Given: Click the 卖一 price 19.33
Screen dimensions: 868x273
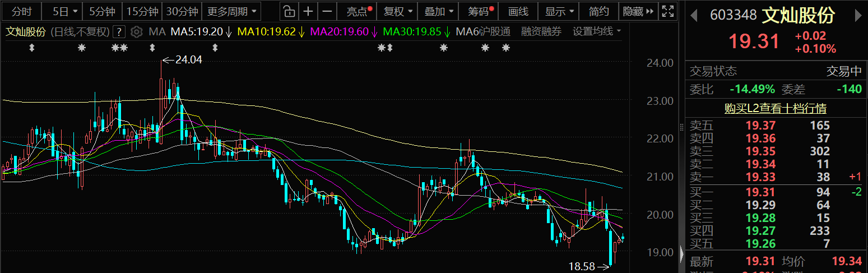Looking at the screenshot, I should tap(760, 178).
